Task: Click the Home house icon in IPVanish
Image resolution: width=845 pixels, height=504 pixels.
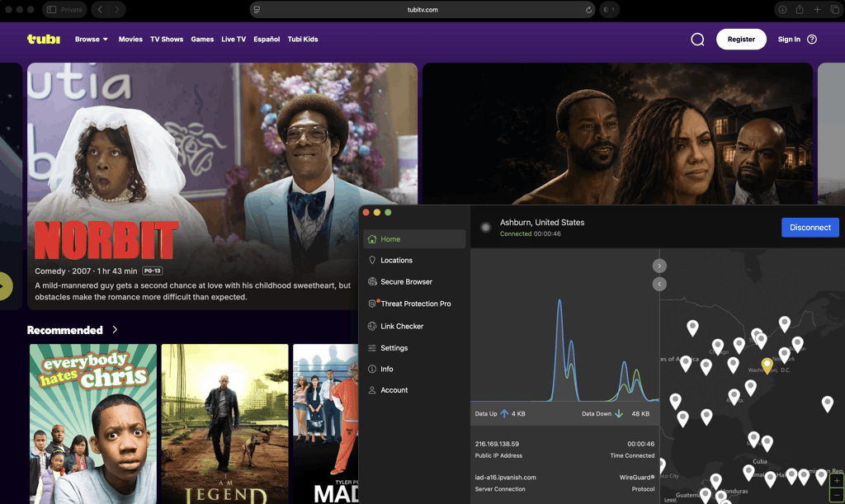Action: (372, 239)
